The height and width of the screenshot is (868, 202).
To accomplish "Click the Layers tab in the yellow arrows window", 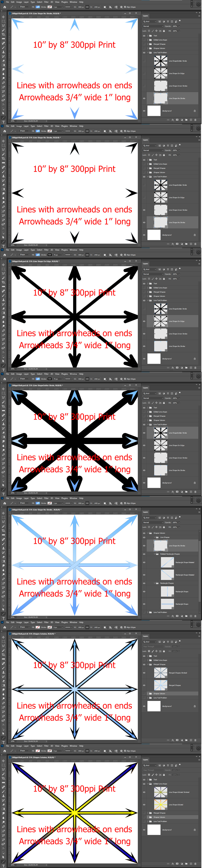I will click(x=145, y=759).
